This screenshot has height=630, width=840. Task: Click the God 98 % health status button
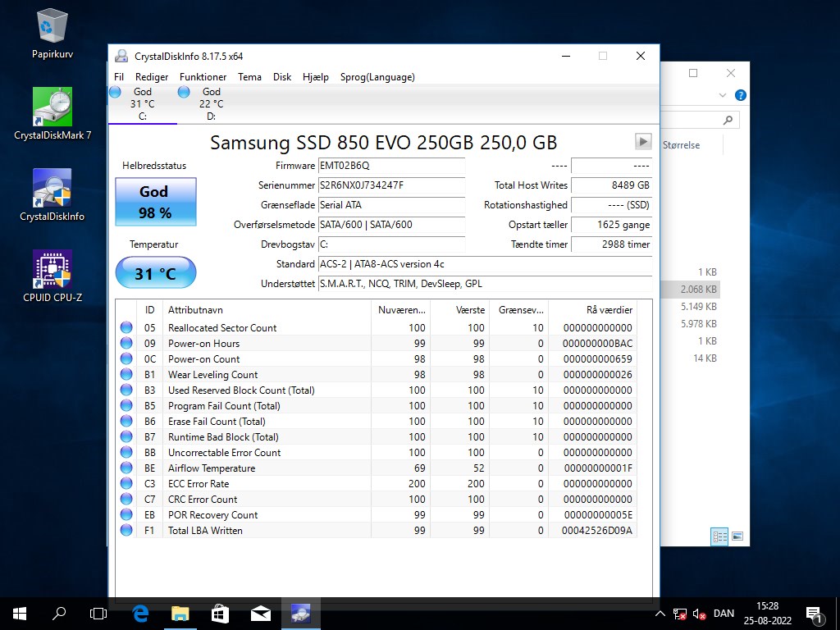[155, 202]
